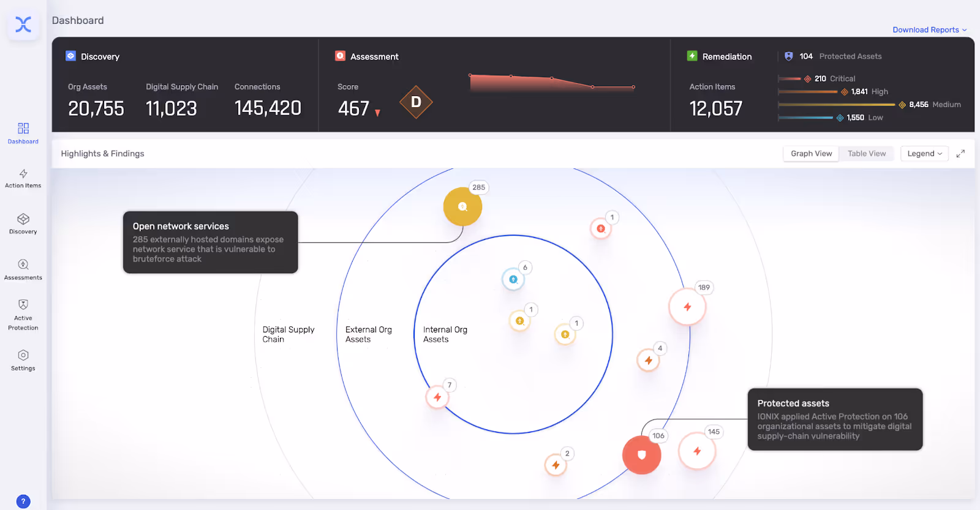The width and height of the screenshot is (980, 510).
Task: Select the red shield node labeled 106
Action: [642, 455]
